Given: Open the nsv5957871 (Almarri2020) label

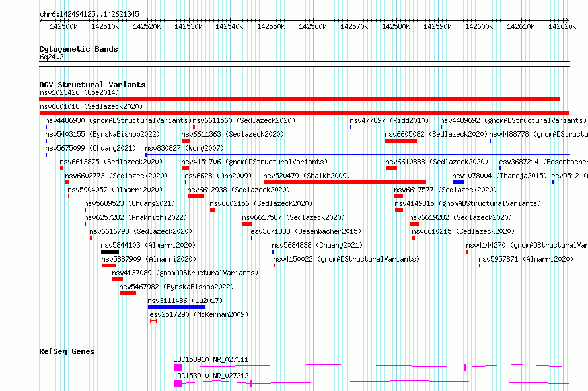Looking at the screenshot, I should tap(526, 259).
